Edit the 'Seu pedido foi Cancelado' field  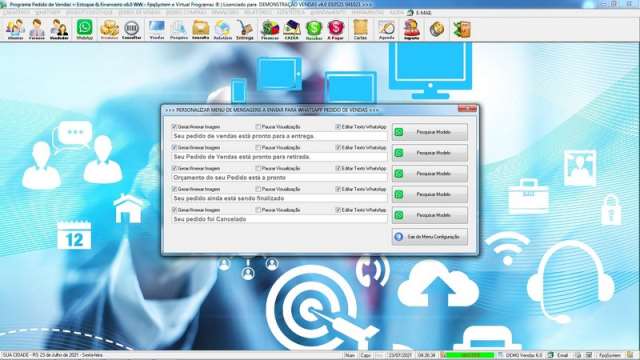point(280,219)
